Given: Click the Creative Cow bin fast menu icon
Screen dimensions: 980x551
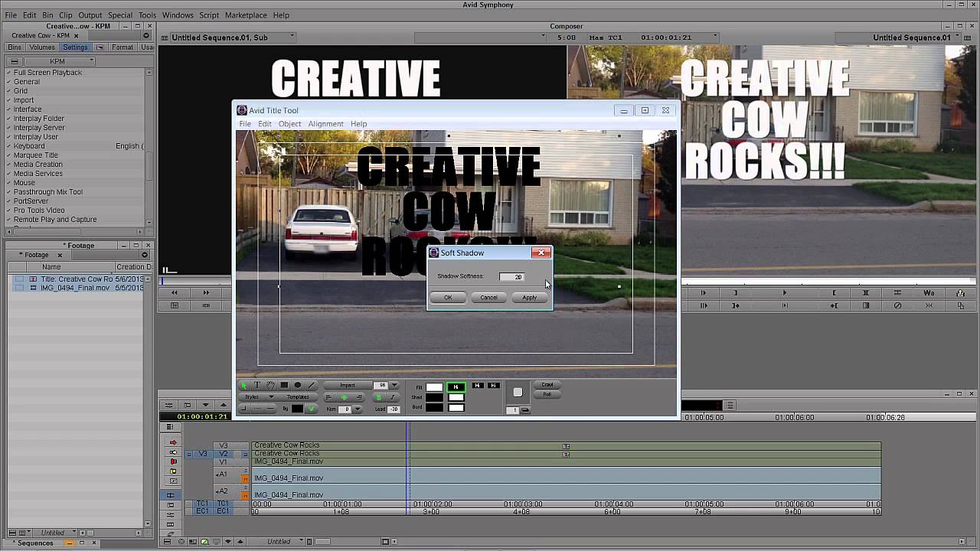Looking at the screenshot, I should coord(145,35).
